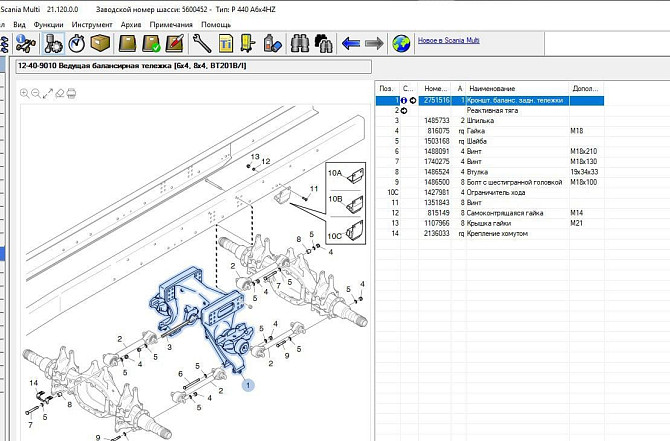Open the plain brown book icon

127,44
